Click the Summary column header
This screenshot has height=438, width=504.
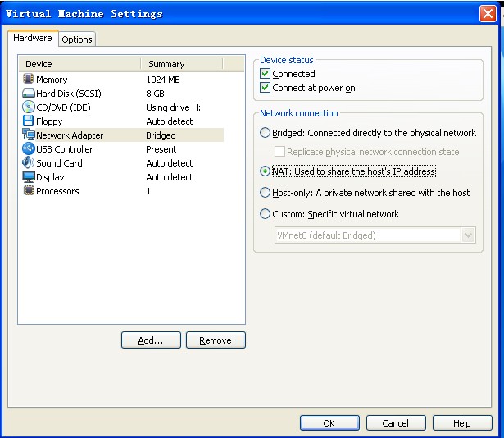[180, 64]
